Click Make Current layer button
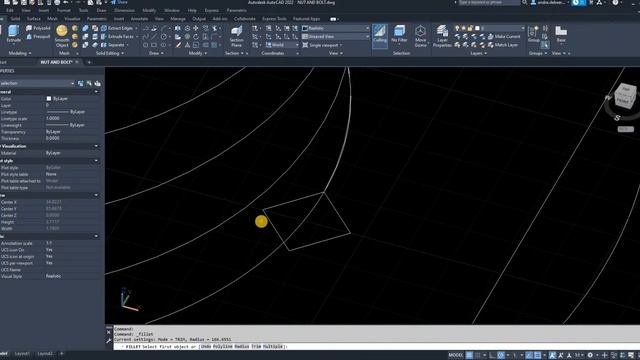This screenshot has width=640, height=360. click(x=504, y=37)
